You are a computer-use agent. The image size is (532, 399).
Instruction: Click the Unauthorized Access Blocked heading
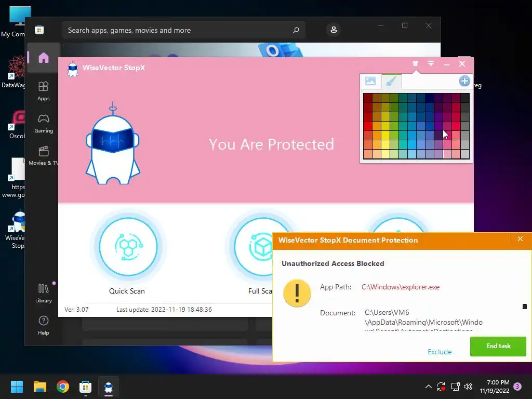tap(332, 263)
